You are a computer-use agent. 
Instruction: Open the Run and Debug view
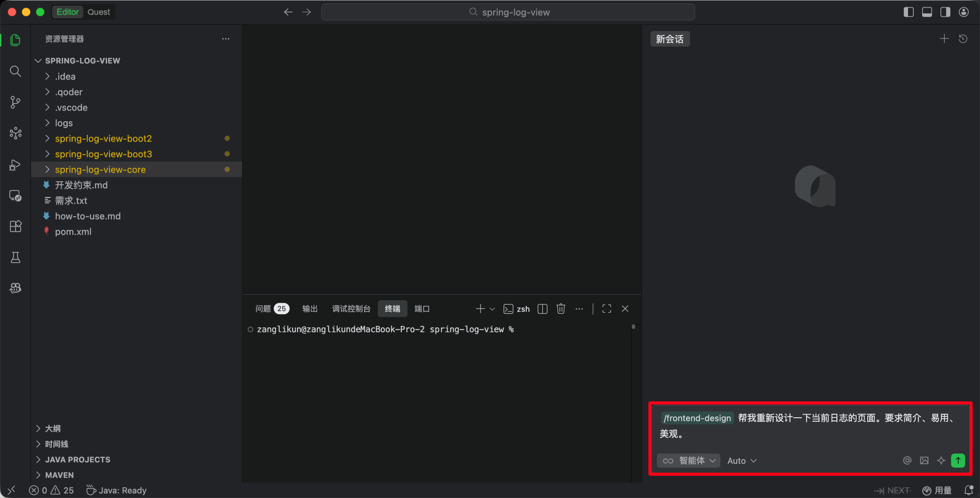tap(15, 165)
